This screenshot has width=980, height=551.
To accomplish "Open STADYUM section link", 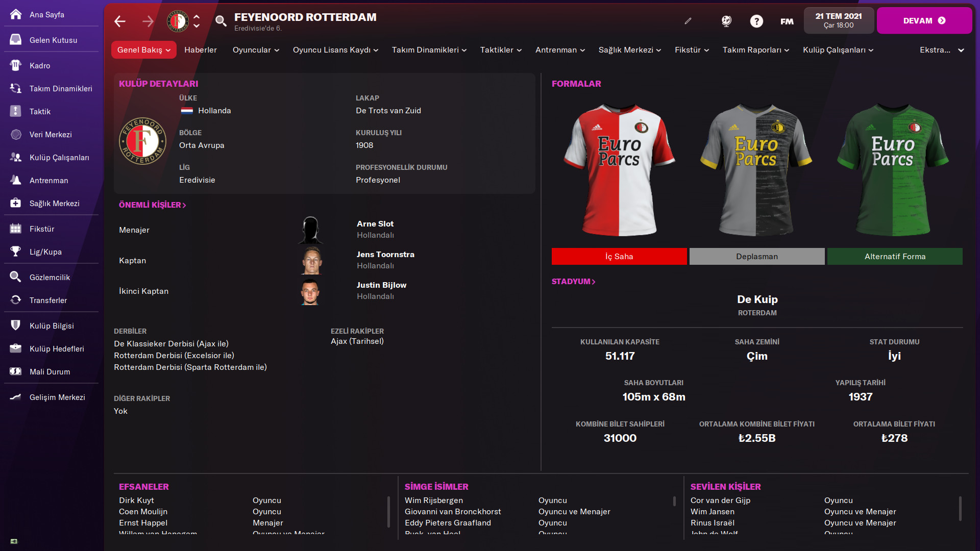I will pos(573,281).
